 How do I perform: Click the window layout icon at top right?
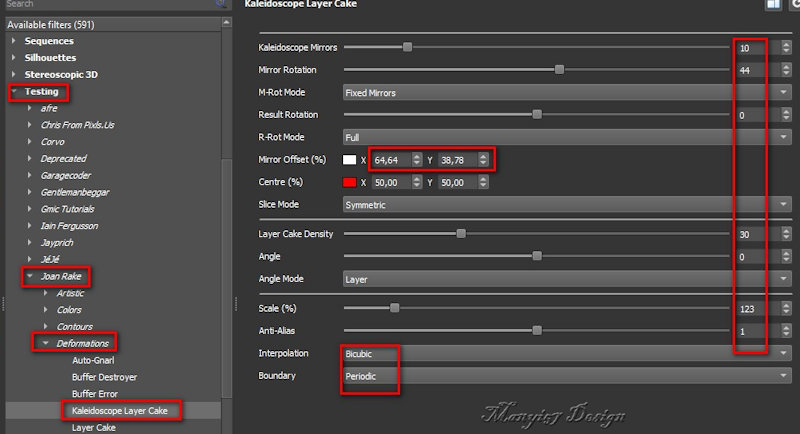(x=773, y=5)
